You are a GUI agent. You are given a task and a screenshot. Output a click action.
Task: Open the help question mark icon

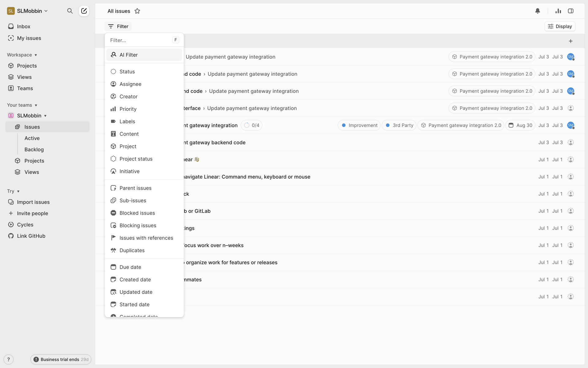[x=9, y=359]
